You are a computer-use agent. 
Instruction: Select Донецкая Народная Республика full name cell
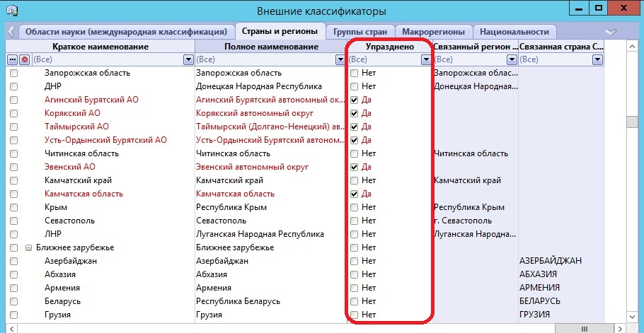pyautogui.click(x=259, y=86)
